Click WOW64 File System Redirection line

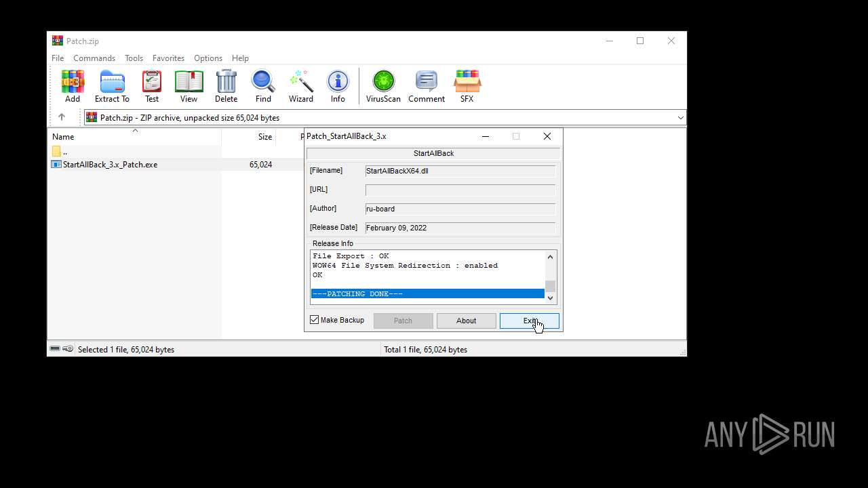tap(405, 266)
